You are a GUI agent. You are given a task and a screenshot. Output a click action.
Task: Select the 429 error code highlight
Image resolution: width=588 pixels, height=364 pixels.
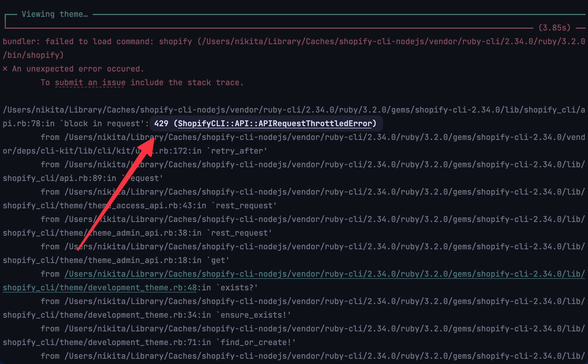coord(161,123)
